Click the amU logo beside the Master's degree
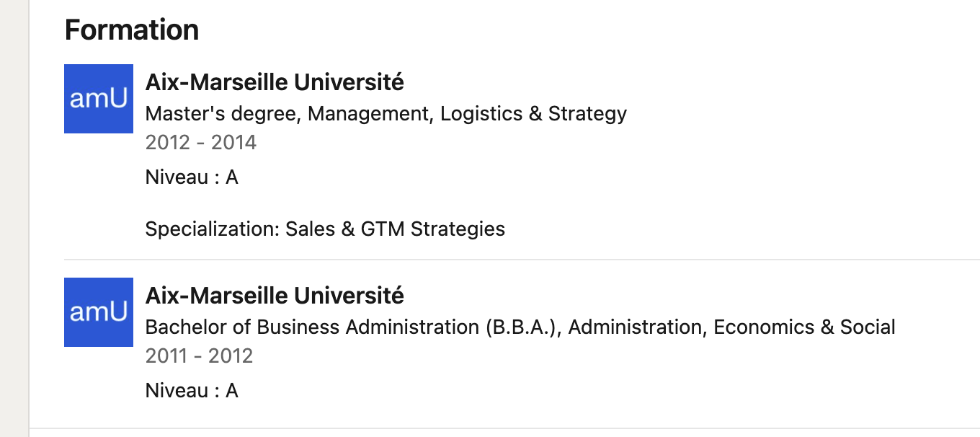980x437 pixels. coord(99,99)
